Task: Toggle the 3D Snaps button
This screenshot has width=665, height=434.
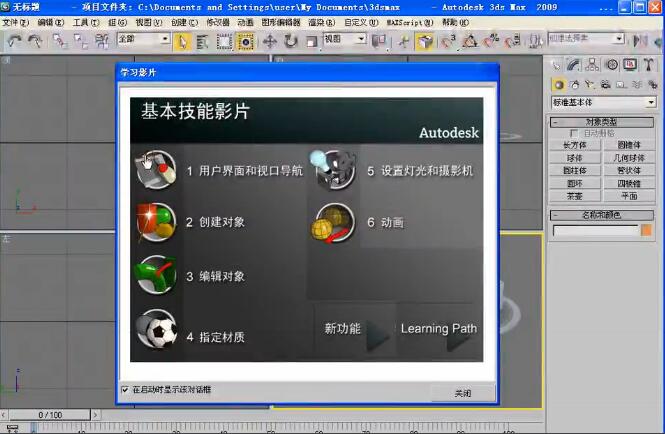Action: point(447,42)
